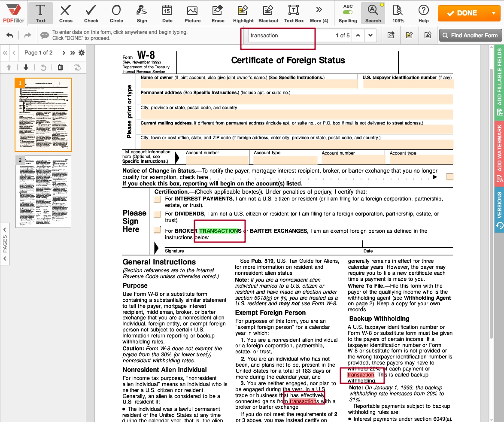Undo the last action
This screenshot has width=504, height=422.
[9, 35]
